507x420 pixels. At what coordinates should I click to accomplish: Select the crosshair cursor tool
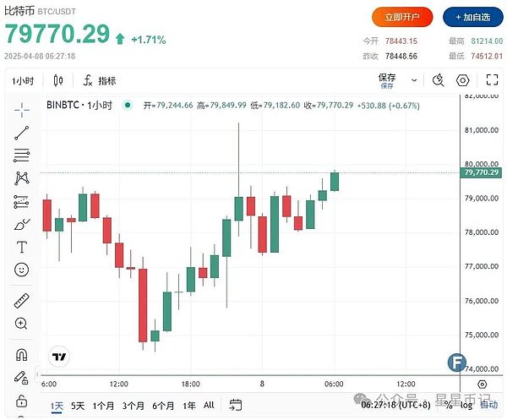(x=21, y=110)
